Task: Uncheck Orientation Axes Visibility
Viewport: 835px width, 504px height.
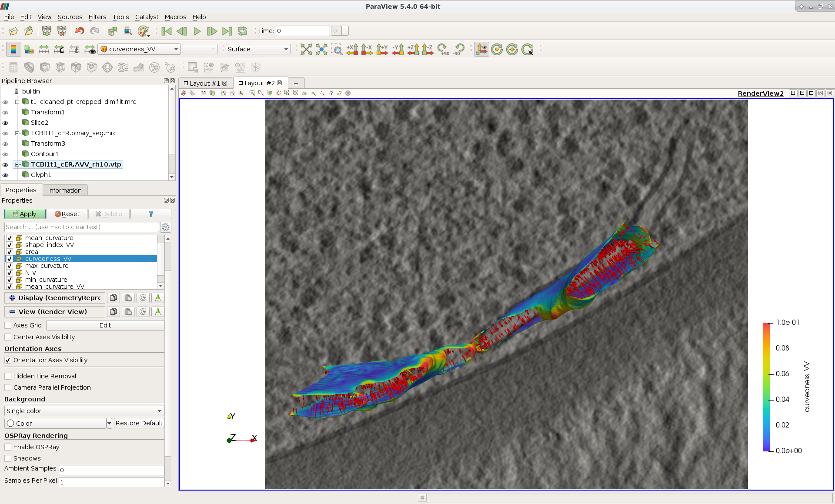Action: pos(8,360)
